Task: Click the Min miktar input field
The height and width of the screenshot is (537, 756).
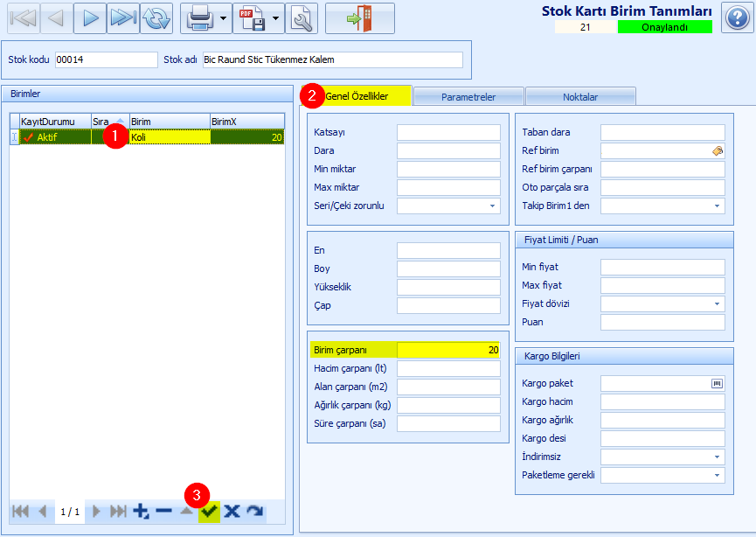Action: point(448,169)
